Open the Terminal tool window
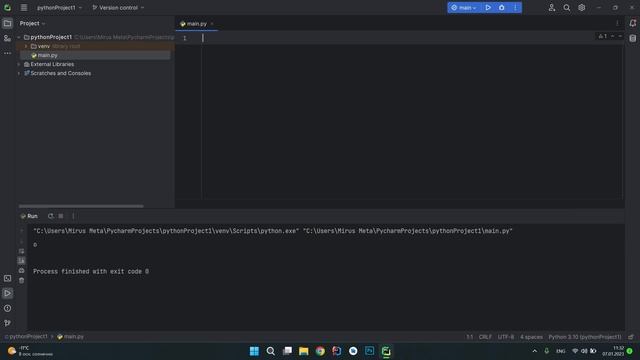This screenshot has width=640, height=360. tap(7, 278)
